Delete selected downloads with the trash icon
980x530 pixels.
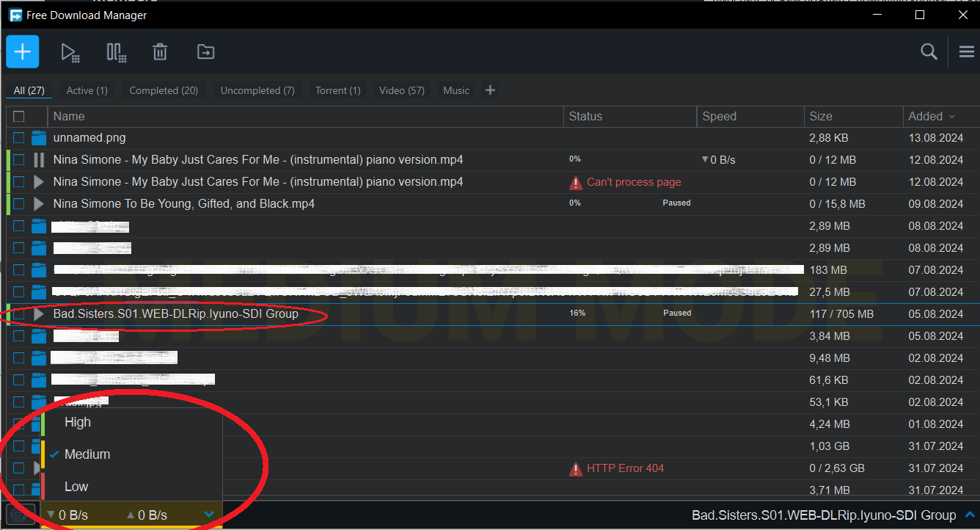click(160, 52)
